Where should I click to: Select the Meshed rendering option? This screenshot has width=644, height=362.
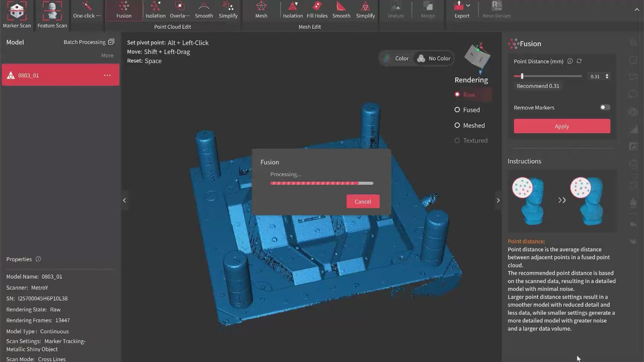pyautogui.click(x=457, y=125)
